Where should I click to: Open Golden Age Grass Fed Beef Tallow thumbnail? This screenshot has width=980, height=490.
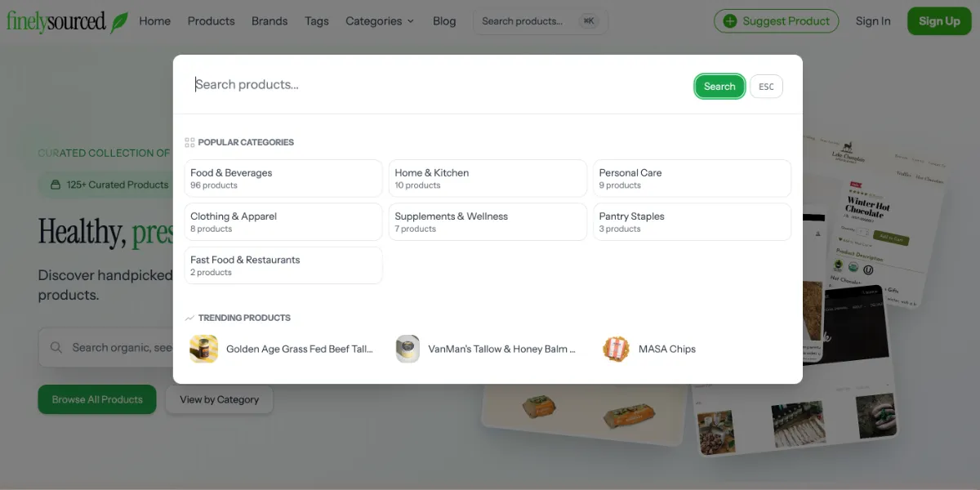[x=203, y=349]
